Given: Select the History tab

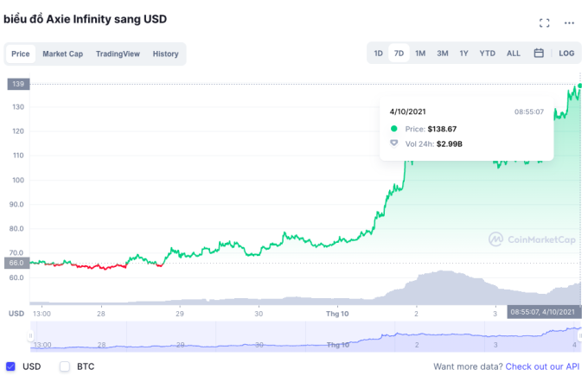Looking at the screenshot, I should pyautogui.click(x=165, y=54).
